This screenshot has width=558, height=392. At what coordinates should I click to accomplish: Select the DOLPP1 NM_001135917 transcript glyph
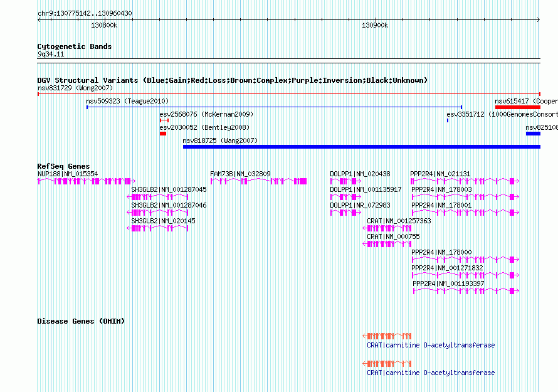click(345, 197)
